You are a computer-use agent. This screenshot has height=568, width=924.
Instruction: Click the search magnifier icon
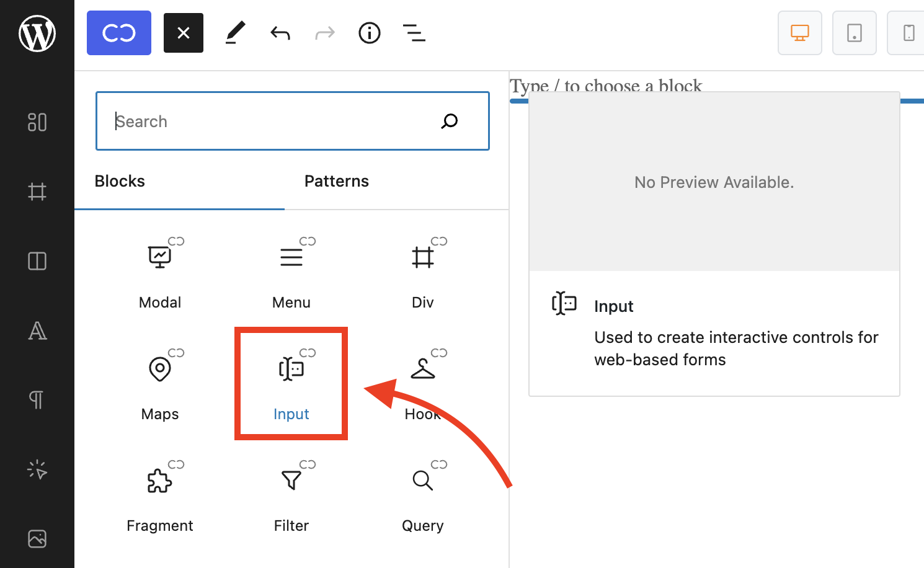coord(450,121)
